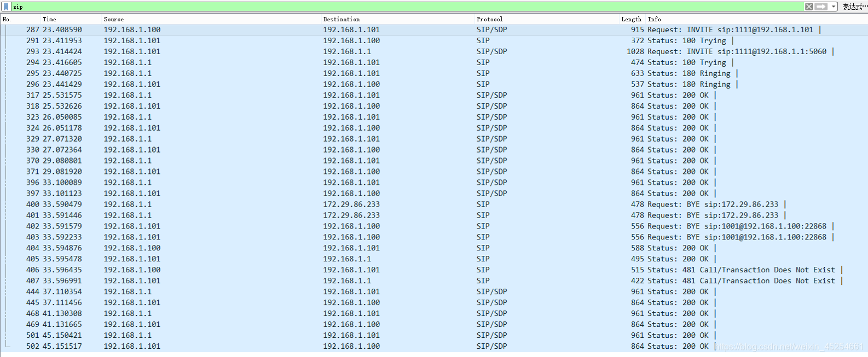Image resolution: width=868 pixels, height=357 pixels.
Task: Select packet 396 at time 33.100089
Action: pyautogui.click(x=434, y=183)
